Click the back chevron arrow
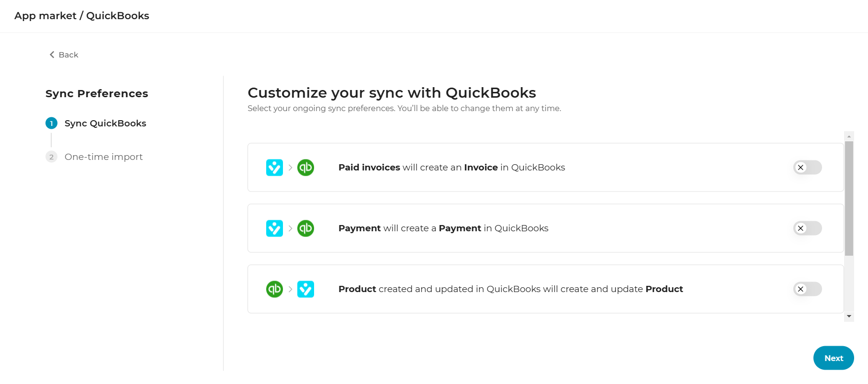 coord(52,55)
